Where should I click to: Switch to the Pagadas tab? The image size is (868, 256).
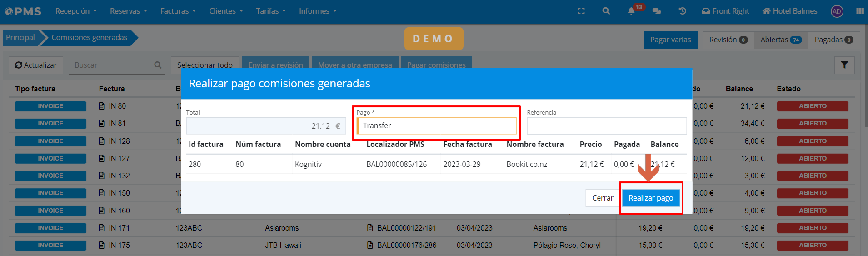[x=833, y=40]
